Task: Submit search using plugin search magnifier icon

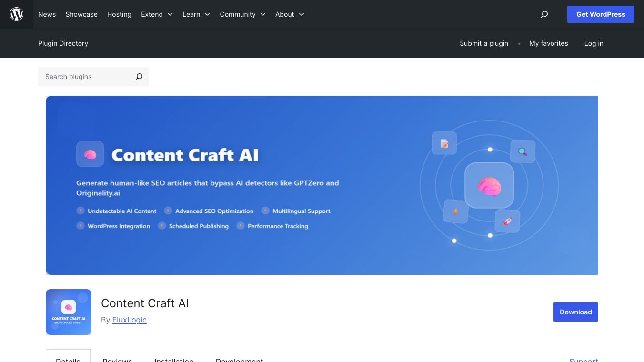Action: click(139, 77)
